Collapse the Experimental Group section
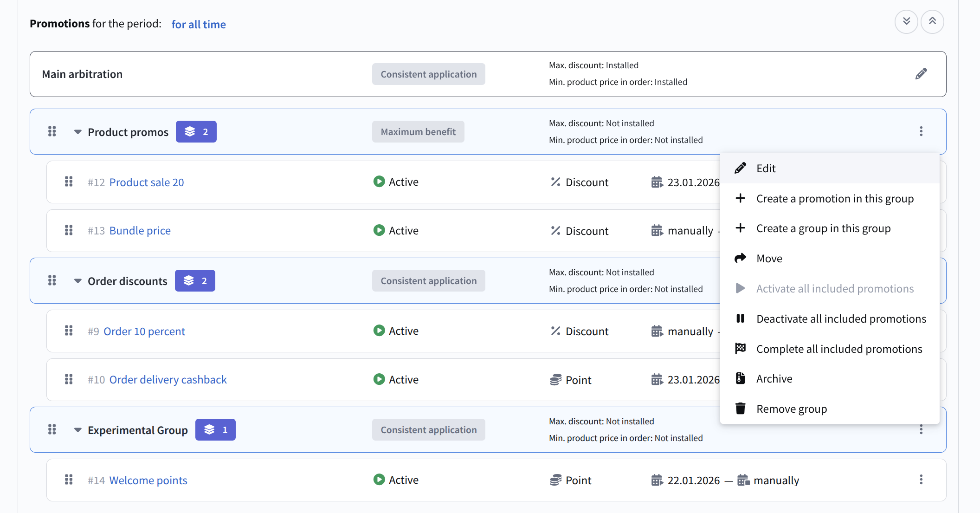This screenshot has width=980, height=513. point(77,430)
